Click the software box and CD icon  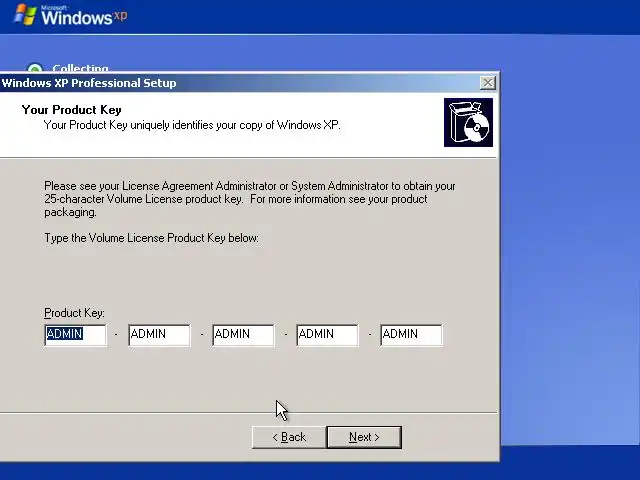[468, 122]
